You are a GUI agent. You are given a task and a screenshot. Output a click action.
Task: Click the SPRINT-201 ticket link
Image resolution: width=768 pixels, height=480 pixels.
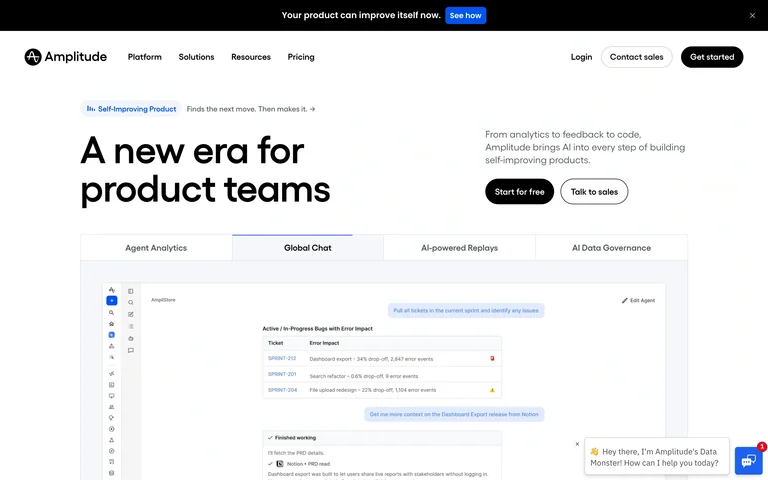[x=282, y=374]
